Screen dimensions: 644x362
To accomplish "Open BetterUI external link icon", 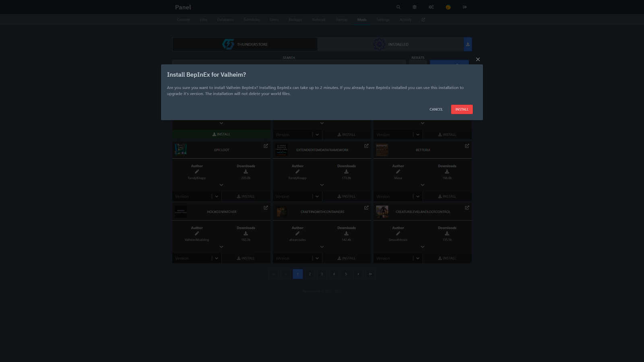I will tap(467, 146).
